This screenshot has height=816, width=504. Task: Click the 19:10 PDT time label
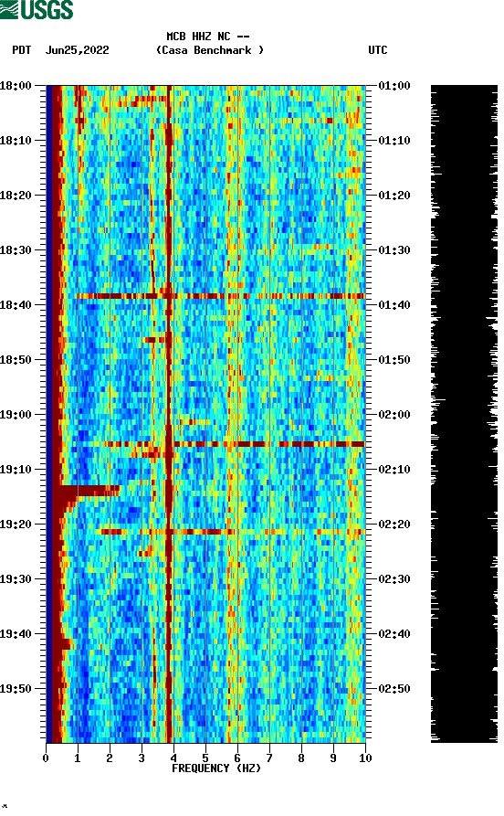tap(16, 470)
